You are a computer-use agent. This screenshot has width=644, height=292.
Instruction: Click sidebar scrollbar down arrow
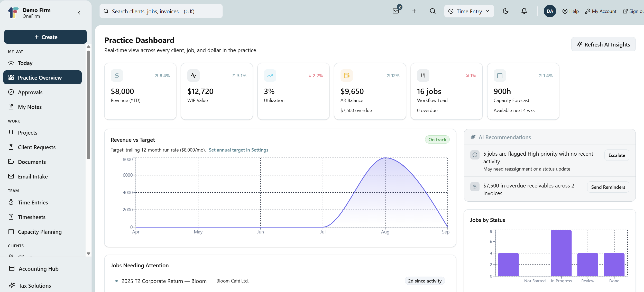88,253
